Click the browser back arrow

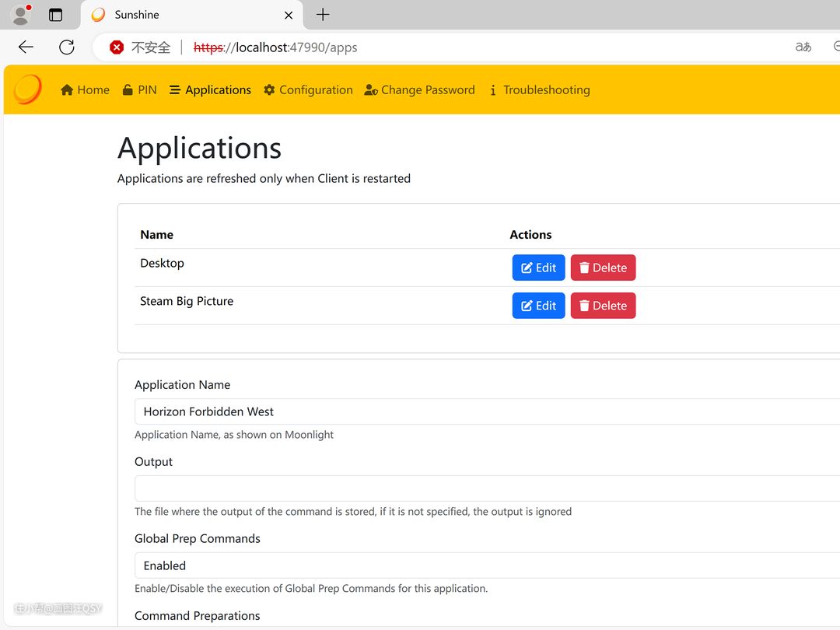coord(26,47)
